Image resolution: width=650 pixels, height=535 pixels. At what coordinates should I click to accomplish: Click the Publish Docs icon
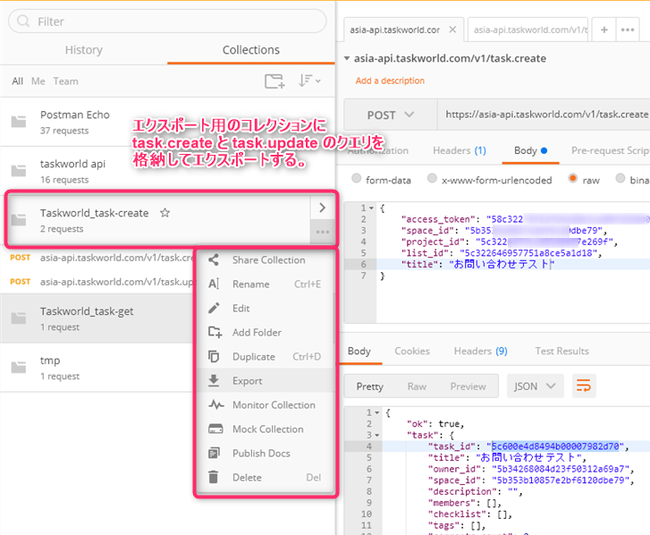[214, 453]
